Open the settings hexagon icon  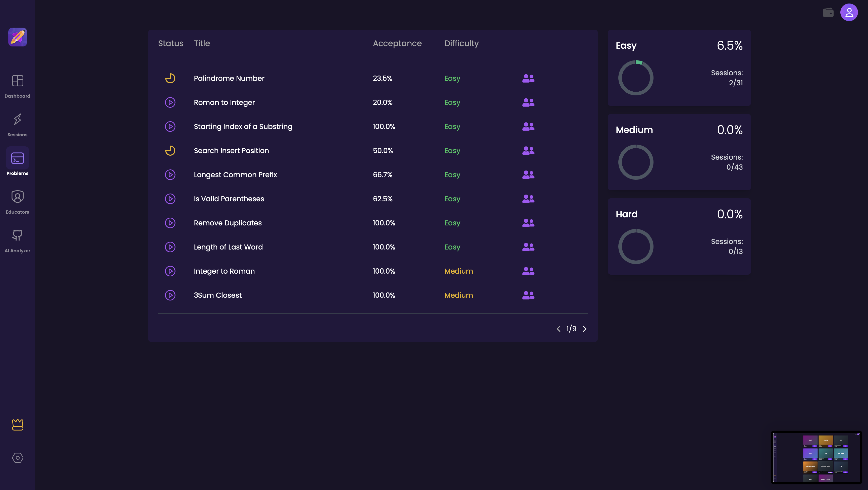pyautogui.click(x=18, y=458)
